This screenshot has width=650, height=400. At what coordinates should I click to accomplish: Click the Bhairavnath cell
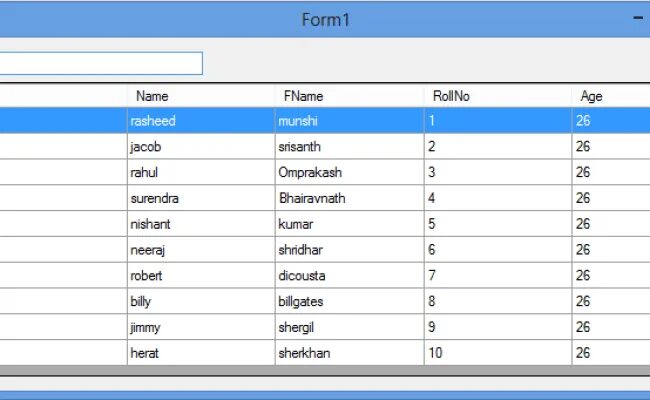348,198
